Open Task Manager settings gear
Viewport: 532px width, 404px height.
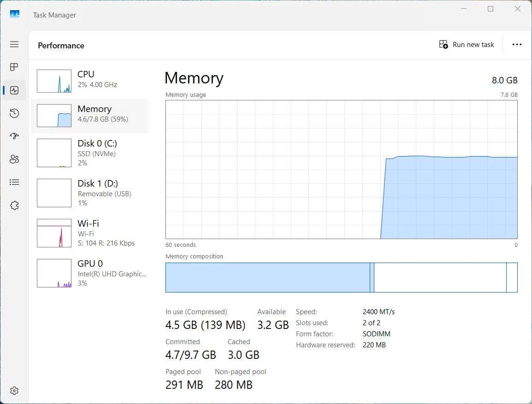coord(14,391)
